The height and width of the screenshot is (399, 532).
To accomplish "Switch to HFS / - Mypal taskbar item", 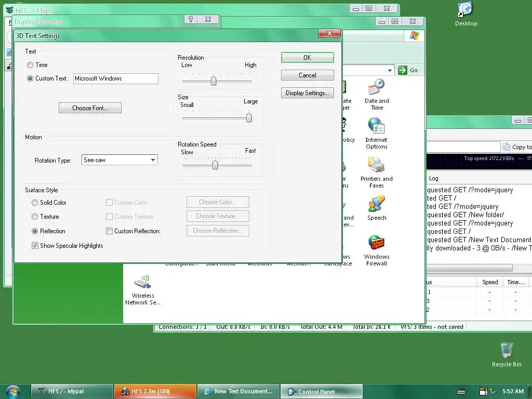I will click(x=72, y=391).
